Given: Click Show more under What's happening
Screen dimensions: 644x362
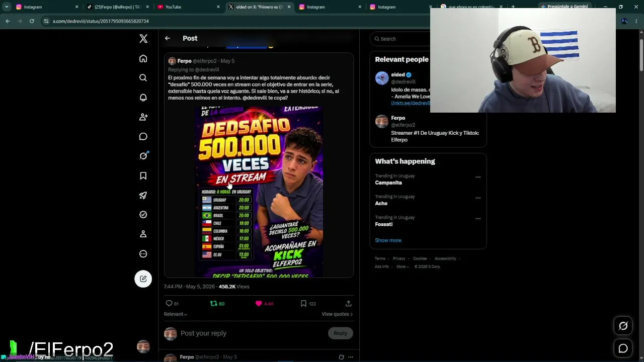Looking at the screenshot, I should (388, 240).
